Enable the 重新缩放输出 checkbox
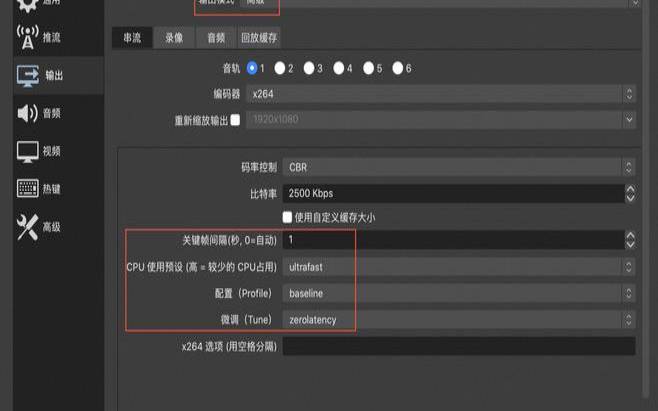Viewport: 658px width, 411px height. click(235, 120)
